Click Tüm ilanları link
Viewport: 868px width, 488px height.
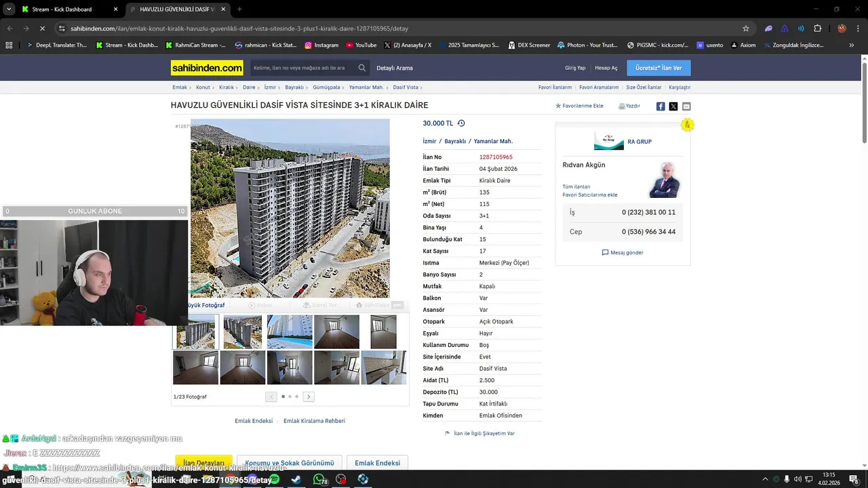coord(576,186)
